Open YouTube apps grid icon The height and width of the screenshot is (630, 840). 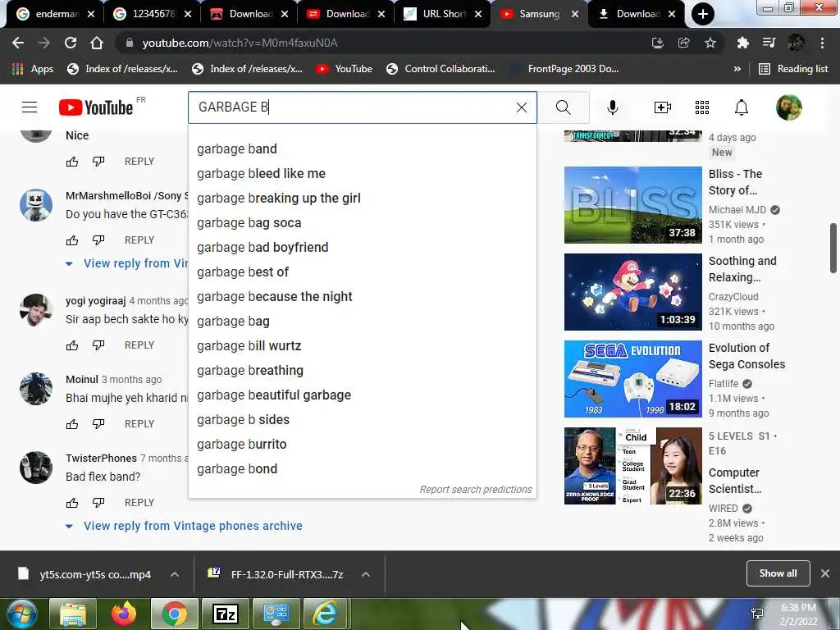click(702, 107)
